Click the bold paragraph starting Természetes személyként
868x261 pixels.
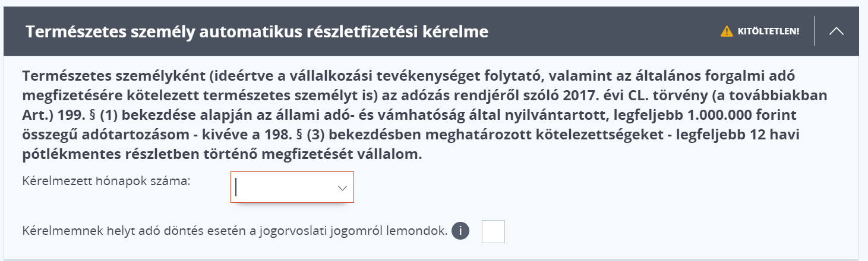point(411,115)
